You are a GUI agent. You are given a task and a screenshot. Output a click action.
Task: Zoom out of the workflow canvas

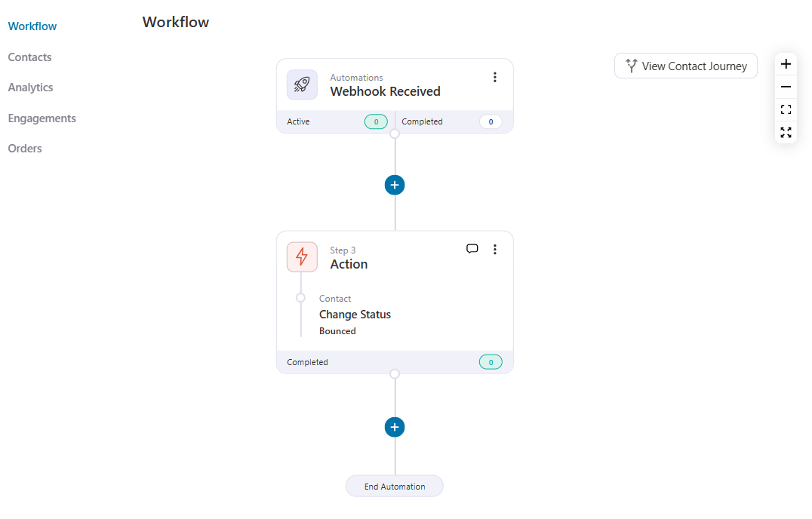(786, 87)
